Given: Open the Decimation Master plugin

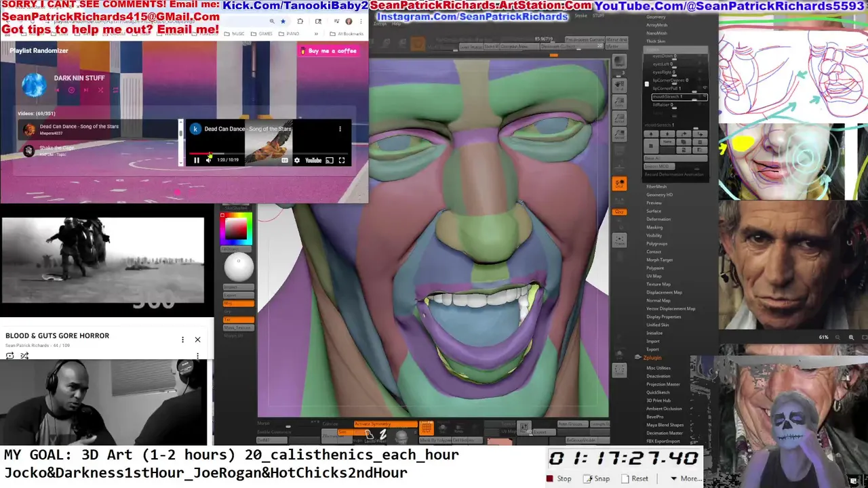Looking at the screenshot, I should (665, 433).
